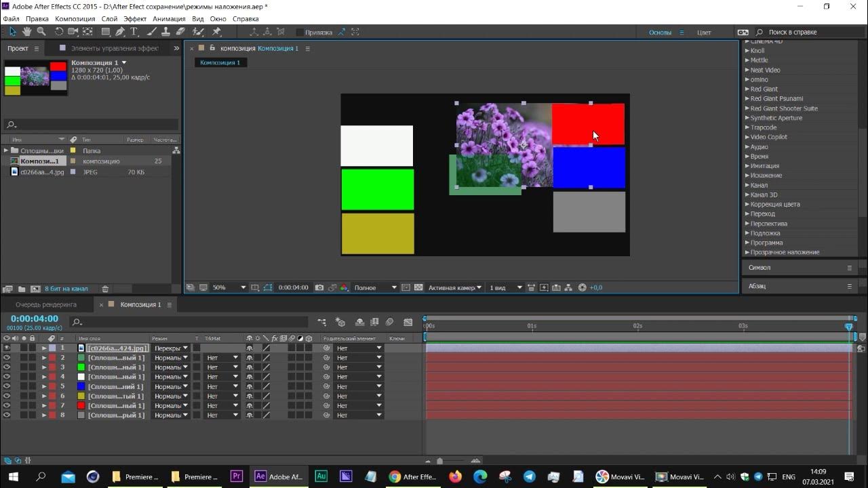Open composition mini-flowchart in timeline
This screenshot has height=488, width=868.
pyautogui.click(x=321, y=323)
